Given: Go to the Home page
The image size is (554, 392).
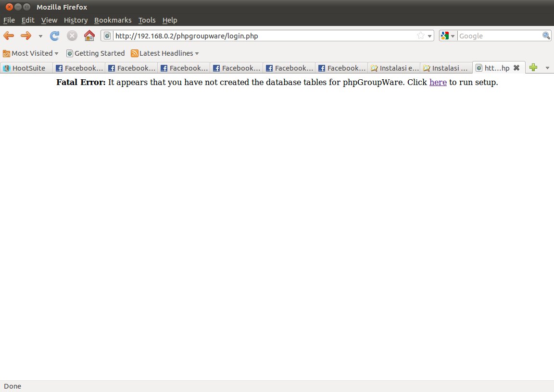Looking at the screenshot, I should tap(89, 35).
